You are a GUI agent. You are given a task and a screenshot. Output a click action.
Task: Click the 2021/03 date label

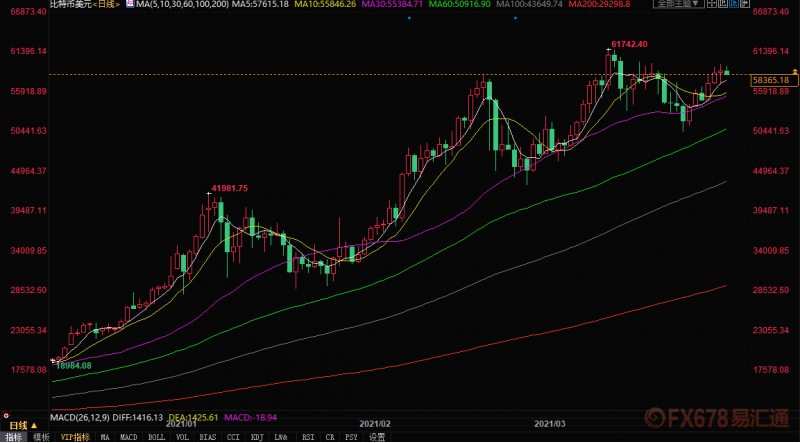(549, 424)
